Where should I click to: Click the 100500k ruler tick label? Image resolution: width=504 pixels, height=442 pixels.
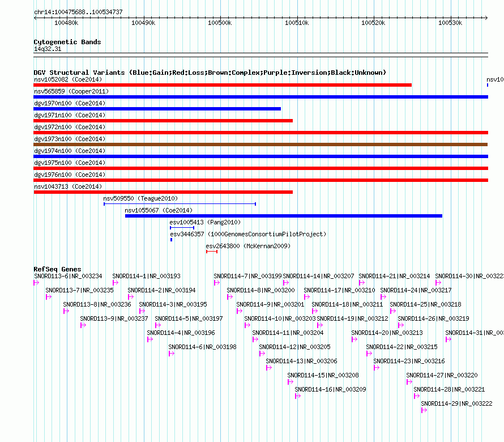pyautogui.click(x=220, y=23)
